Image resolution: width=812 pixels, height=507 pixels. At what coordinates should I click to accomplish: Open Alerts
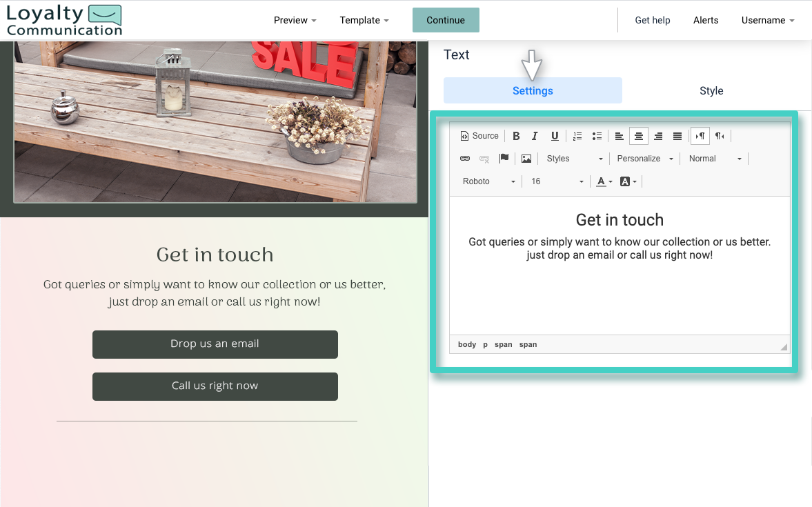click(705, 20)
